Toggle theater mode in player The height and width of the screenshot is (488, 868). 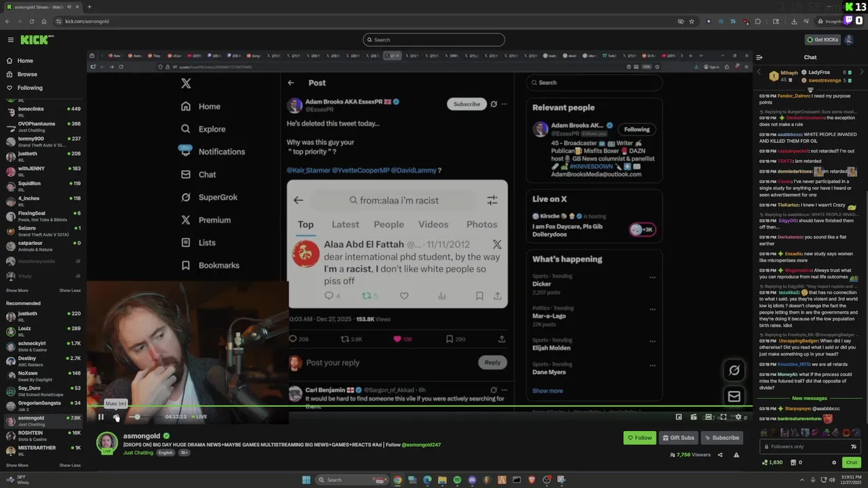709,417
